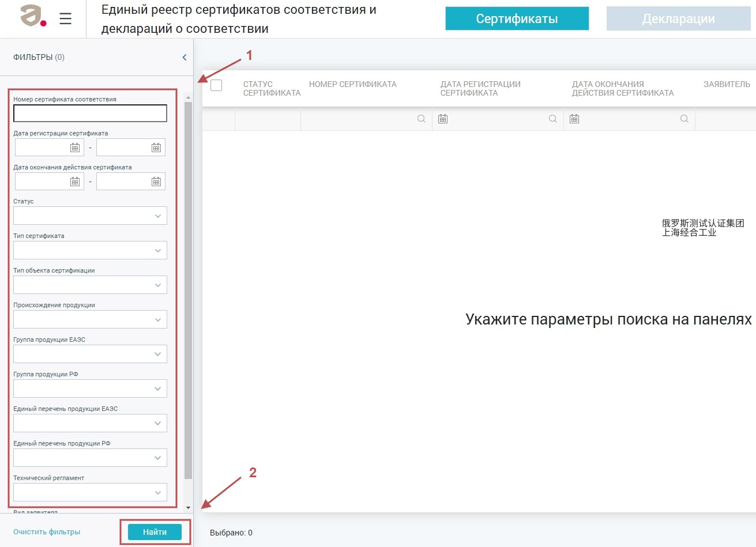Open calendar for registration date end field
This screenshot has width=756, height=547.
pyautogui.click(x=156, y=148)
